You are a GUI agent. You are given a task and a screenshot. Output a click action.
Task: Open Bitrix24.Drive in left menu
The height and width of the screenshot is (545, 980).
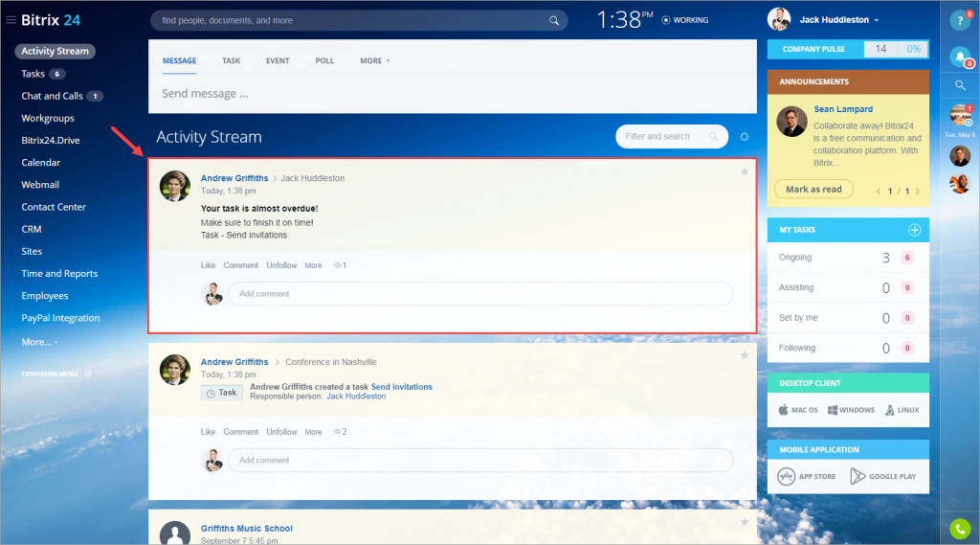50,140
